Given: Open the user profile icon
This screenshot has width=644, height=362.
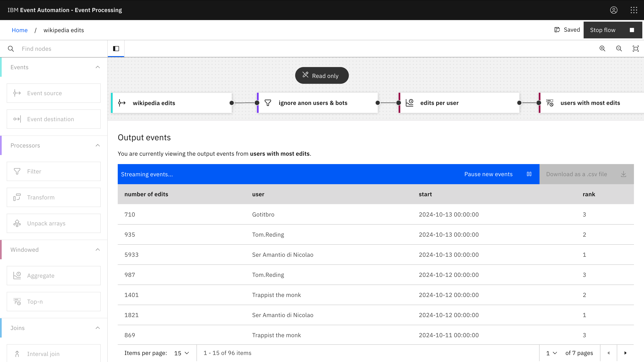Looking at the screenshot, I should pyautogui.click(x=614, y=10).
